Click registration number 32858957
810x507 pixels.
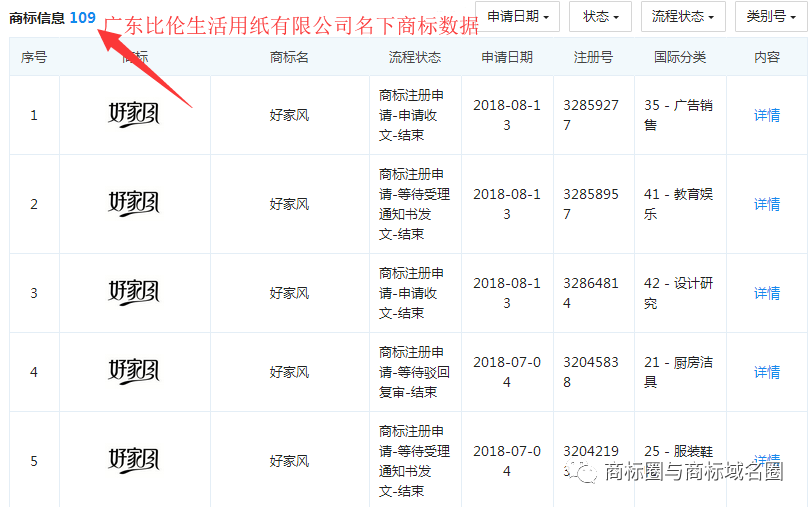pyautogui.click(x=591, y=204)
